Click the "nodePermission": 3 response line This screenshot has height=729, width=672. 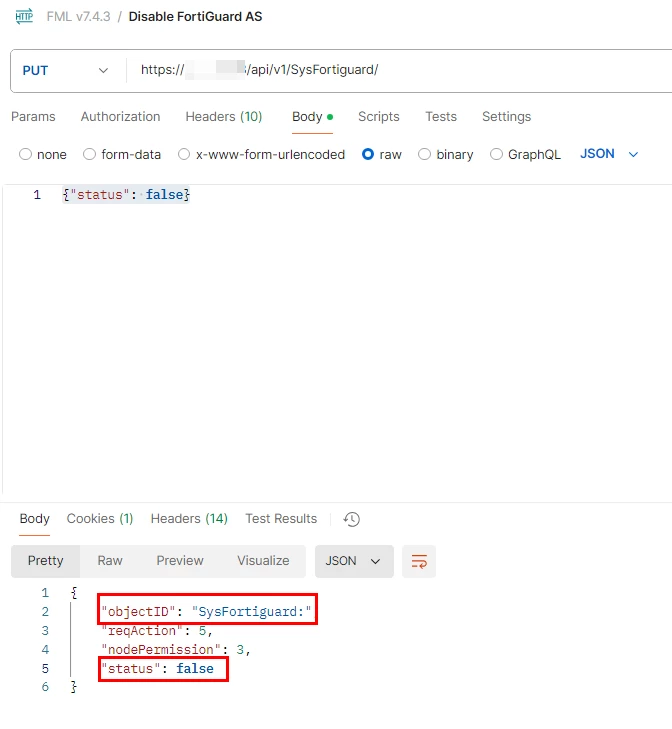[x=176, y=649]
